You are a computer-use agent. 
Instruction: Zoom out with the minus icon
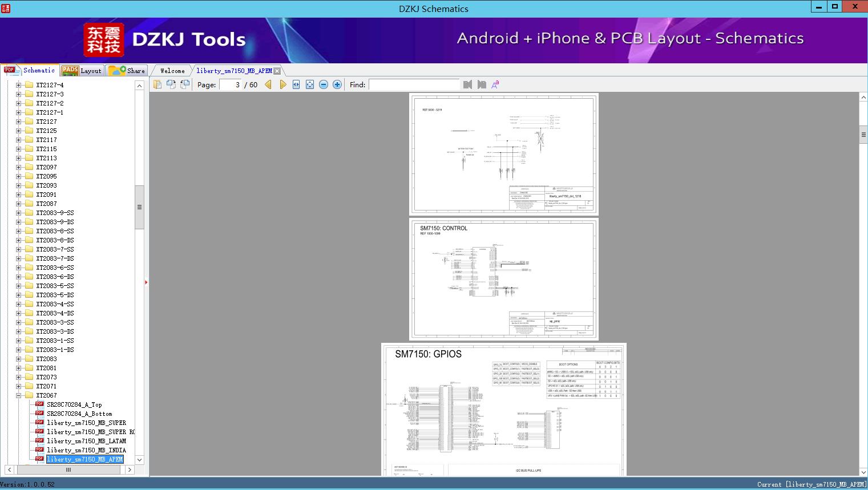pos(324,84)
